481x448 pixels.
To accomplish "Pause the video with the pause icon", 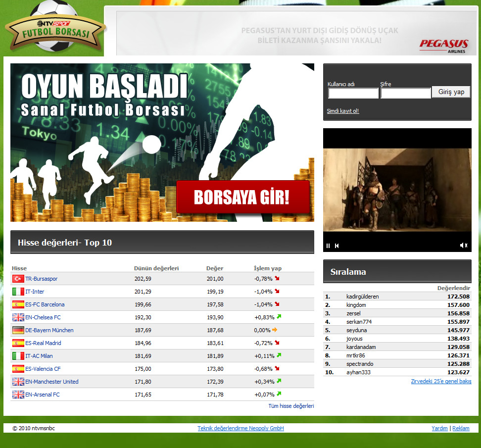I will 328,246.
